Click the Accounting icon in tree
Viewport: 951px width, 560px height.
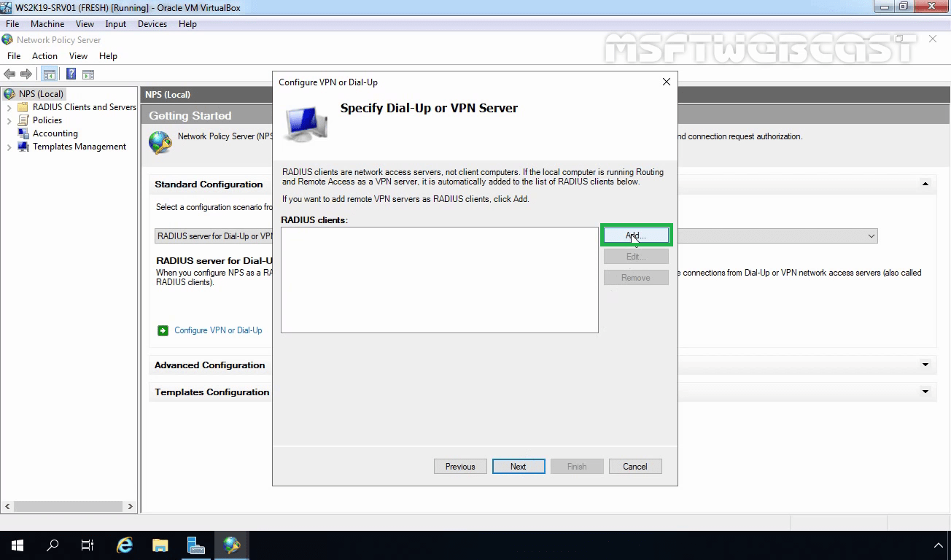pyautogui.click(x=23, y=133)
